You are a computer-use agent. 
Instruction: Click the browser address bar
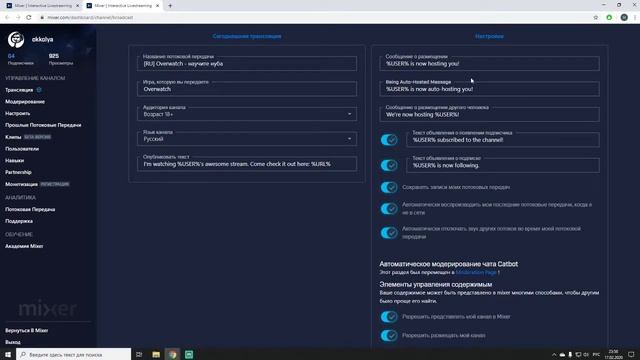(314, 18)
